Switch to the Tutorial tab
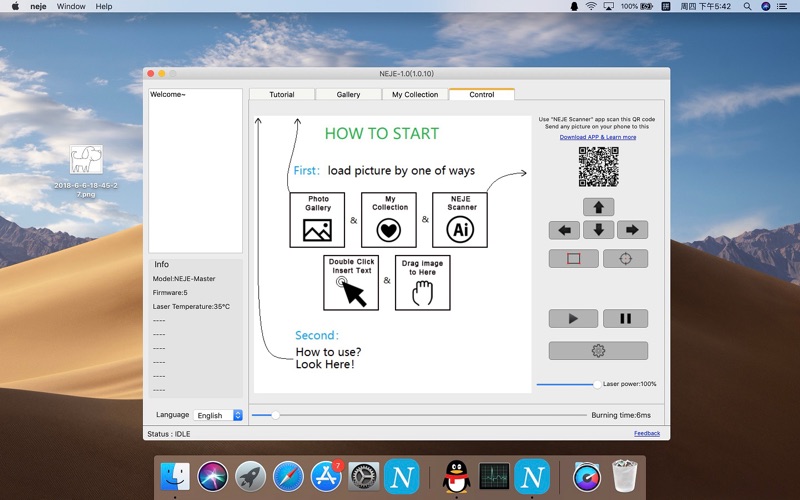This screenshot has width=800, height=500. coord(282,95)
